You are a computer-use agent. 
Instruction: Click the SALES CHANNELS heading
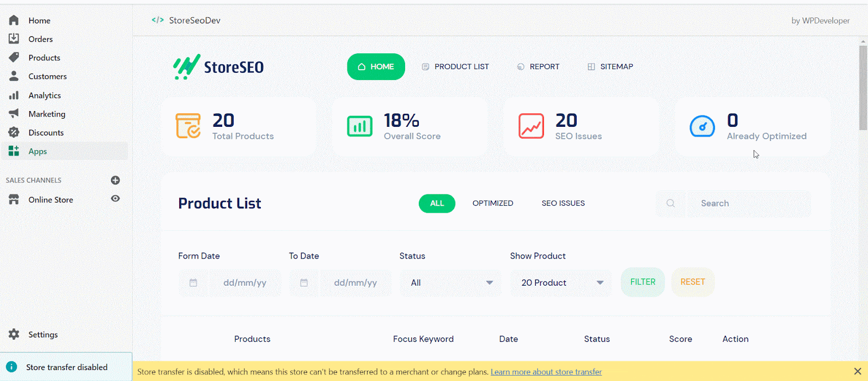(34, 180)
